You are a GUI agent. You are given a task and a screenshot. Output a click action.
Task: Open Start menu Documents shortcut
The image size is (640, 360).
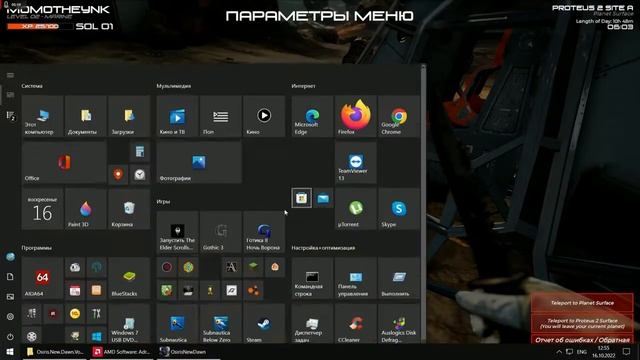tap(10, 277)
